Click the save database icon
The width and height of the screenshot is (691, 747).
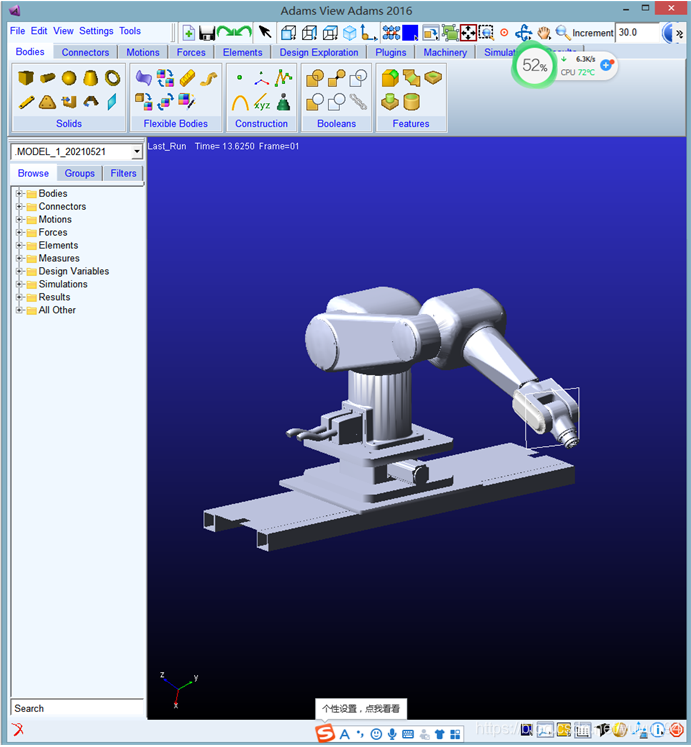[x=207, y=33]
